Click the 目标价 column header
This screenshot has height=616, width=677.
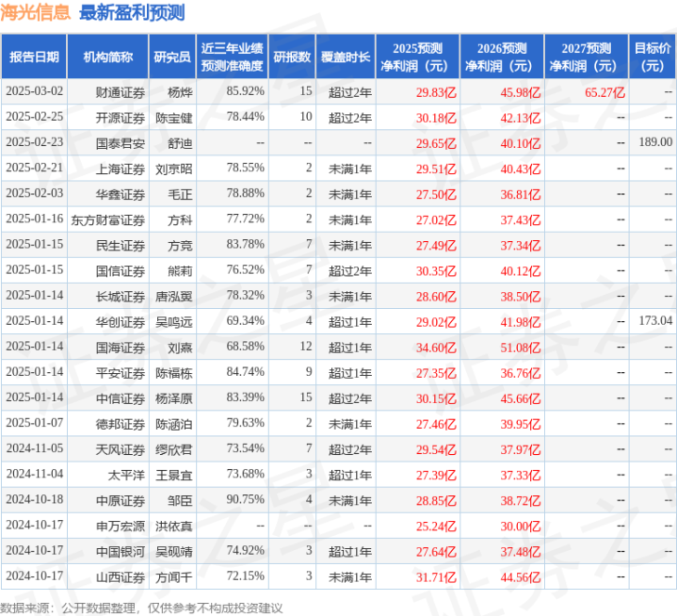pyautogui.click(x=653, y=57)
